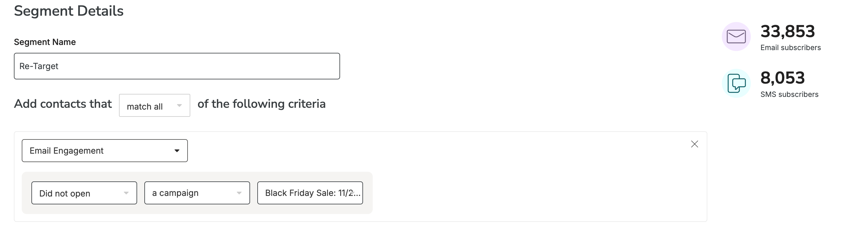Click the black caret in Email Engagement box
The width and height of the screenshot is (868, 227).
(x=177, y=151)
